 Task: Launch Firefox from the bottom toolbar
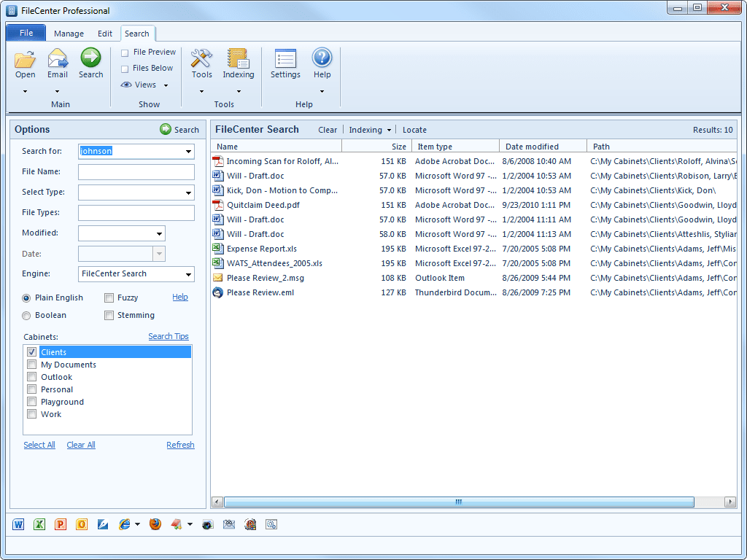pyautogui.click(x=155, y=524)
